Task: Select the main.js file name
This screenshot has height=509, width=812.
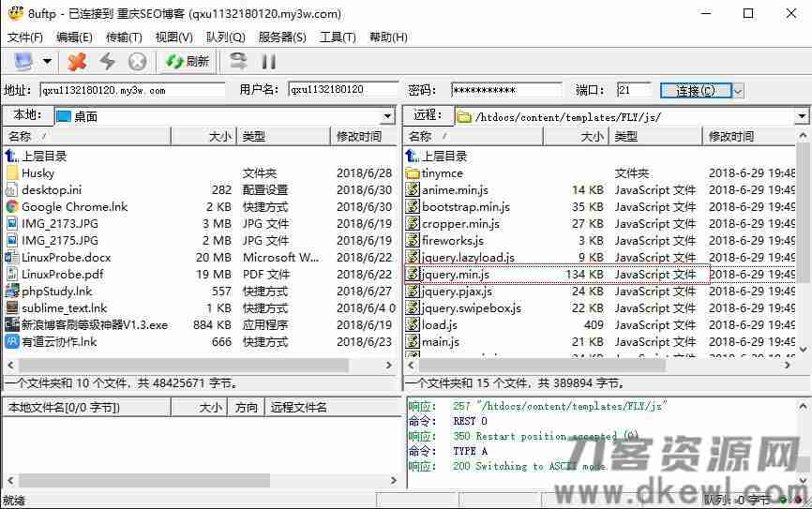Action: [x=441, y=342]
